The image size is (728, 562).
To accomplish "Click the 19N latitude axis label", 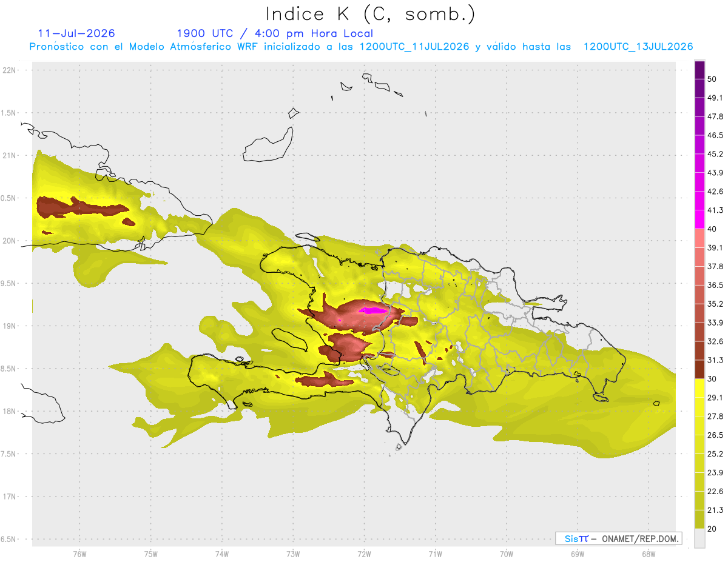I will click(x=8, y=326).
